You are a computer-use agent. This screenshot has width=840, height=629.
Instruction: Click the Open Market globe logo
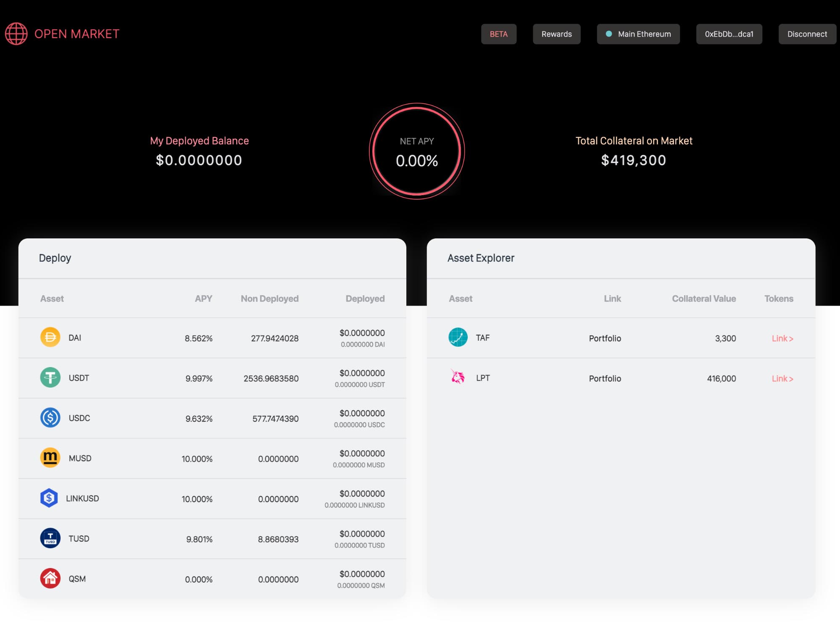[16, 34]
